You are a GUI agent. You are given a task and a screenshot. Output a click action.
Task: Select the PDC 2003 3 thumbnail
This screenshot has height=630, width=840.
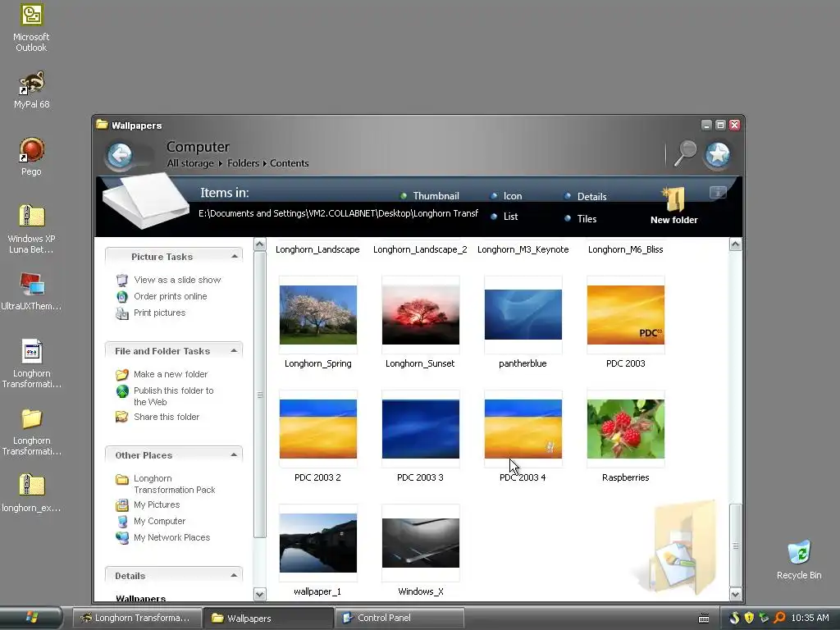(421, 429)
